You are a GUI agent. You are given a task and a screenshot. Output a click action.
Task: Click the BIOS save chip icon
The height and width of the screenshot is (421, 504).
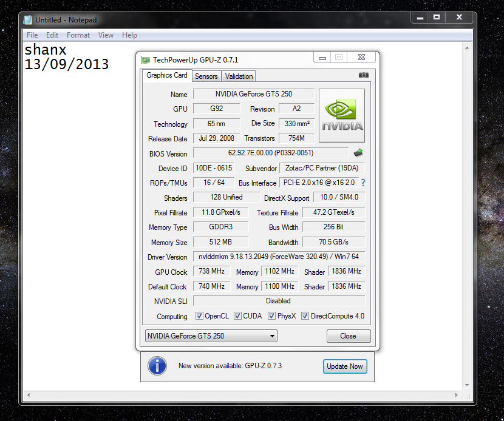pyautogui.click(x=358, y=153)
